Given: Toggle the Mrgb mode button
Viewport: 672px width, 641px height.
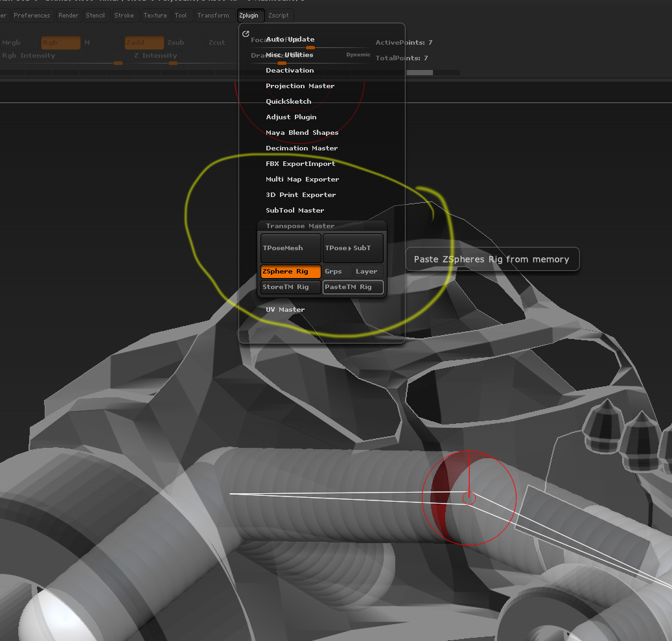Looking at the screenshot, I should tap(19, 42).
